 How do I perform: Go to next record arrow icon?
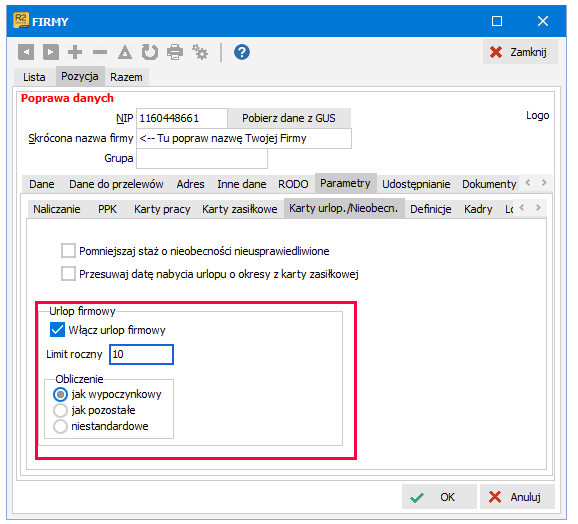click(51, 52)
